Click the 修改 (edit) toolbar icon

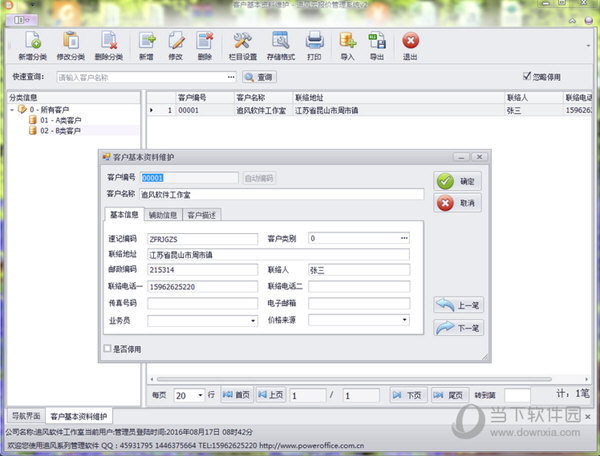click(176, 46)
